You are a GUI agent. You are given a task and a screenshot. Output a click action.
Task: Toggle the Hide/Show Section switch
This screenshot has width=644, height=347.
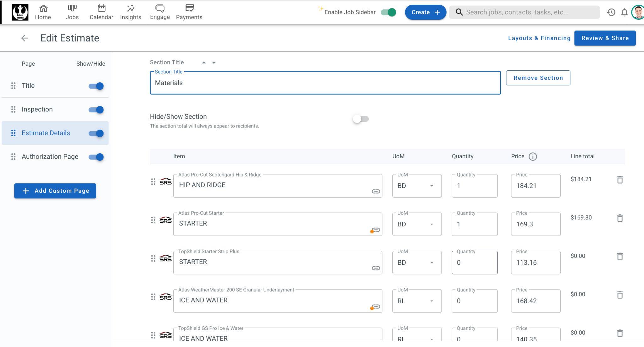tap(360, 119)
